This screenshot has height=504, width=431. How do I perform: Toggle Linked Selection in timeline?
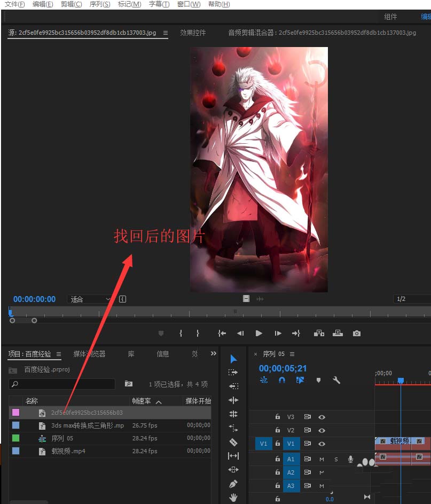coord(300,380)
